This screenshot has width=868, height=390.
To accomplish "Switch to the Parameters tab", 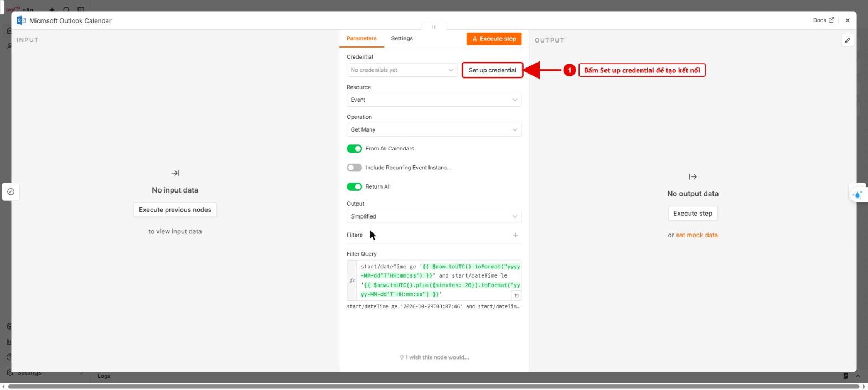I will pos(361,38).
